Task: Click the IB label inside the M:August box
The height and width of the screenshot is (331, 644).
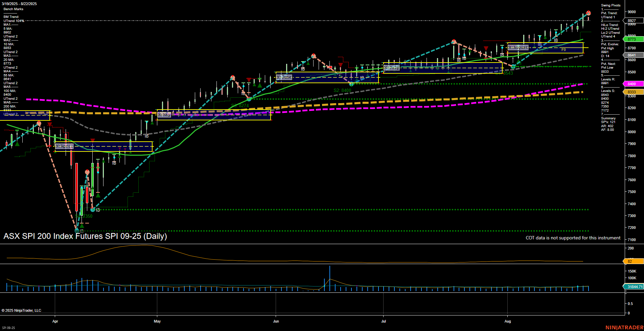Action: click(x=539, y=44)
